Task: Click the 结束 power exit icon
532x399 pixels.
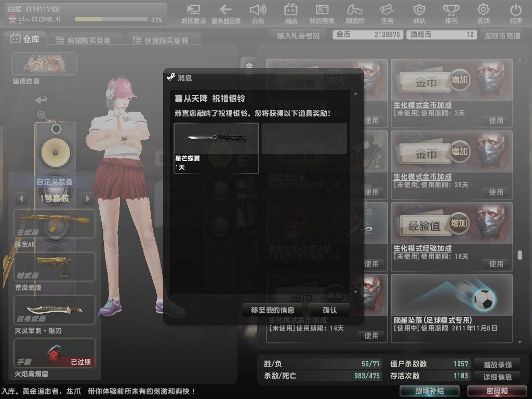Action: 516,14
